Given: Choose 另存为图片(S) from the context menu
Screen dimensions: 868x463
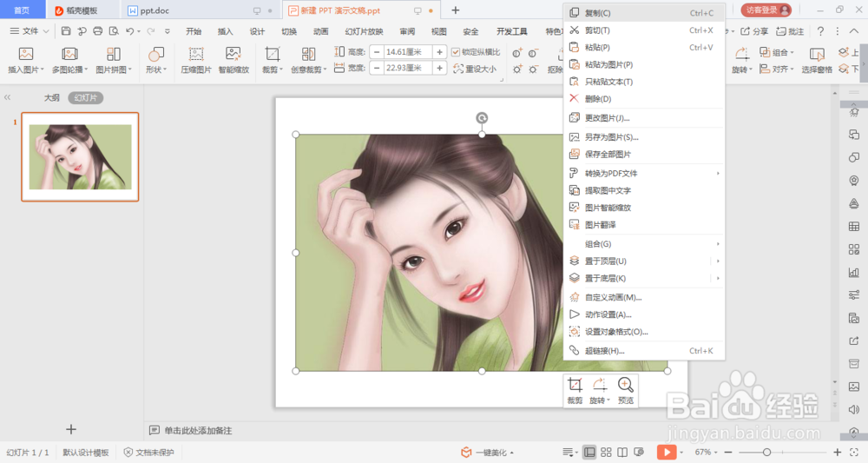Looking at the screenshot, I should (644, 136).
